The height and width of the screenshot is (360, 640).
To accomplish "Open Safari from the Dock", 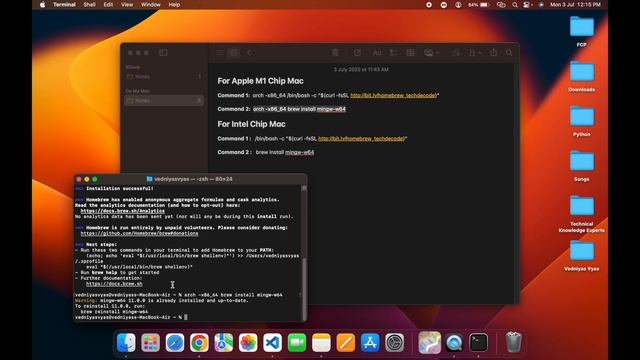I will 175,342.
